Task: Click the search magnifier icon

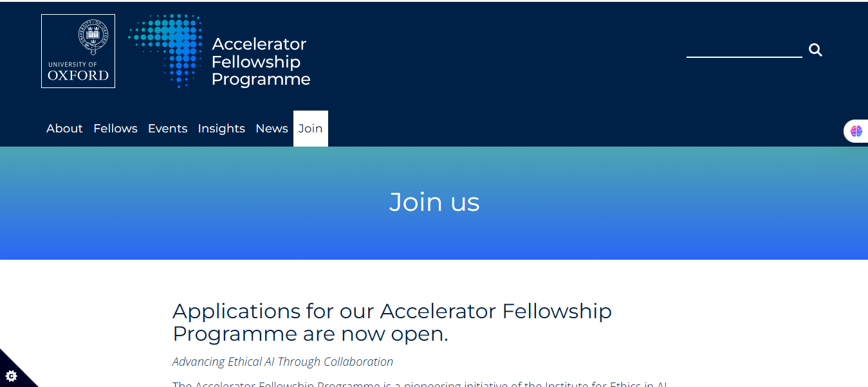Action: [x=815, y=50]
